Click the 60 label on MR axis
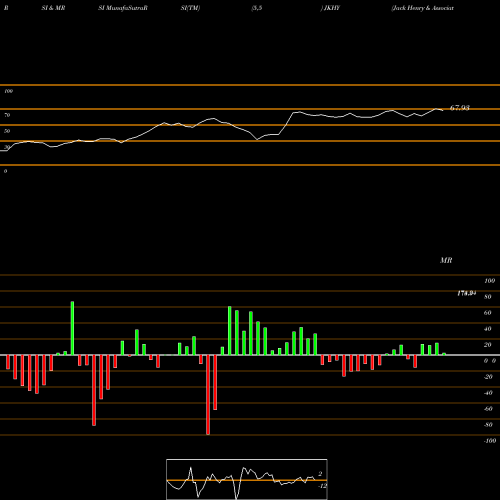The height and width of the screenshot is (500, 500). point(488,313)
